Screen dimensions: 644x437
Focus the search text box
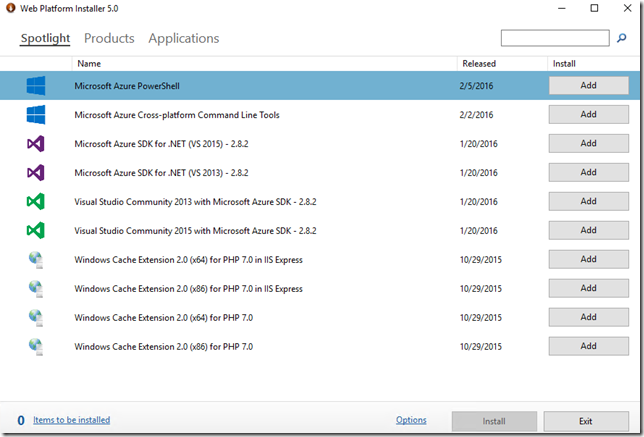555,38
